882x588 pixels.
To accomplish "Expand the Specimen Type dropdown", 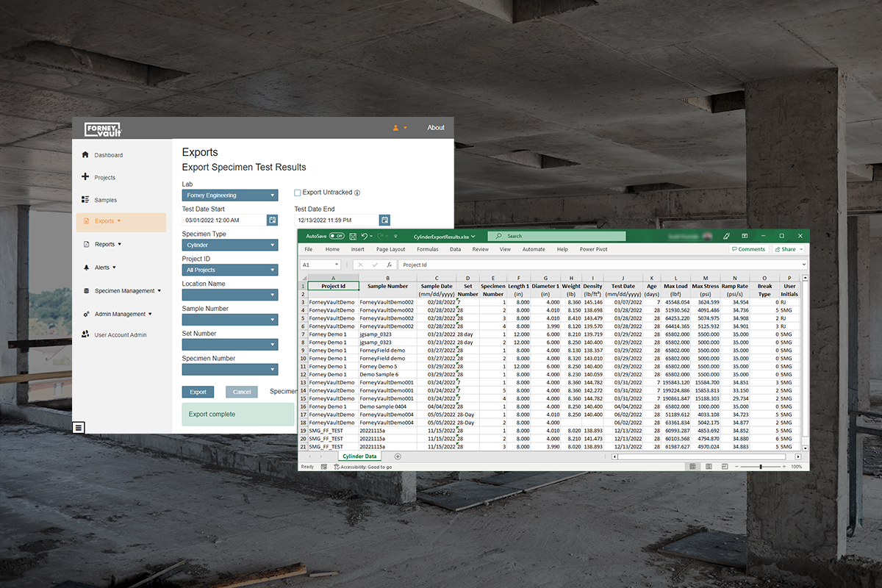I will click(x=230, y=245).
